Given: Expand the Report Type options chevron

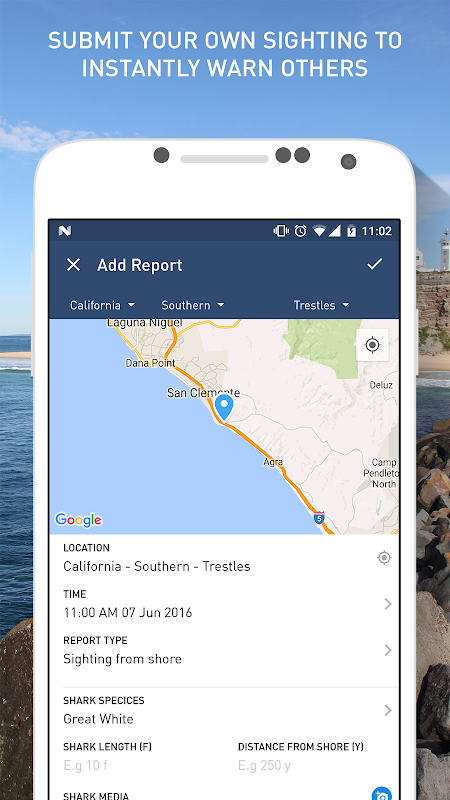Looking at the screenshot, I should (x=388, y=650).
